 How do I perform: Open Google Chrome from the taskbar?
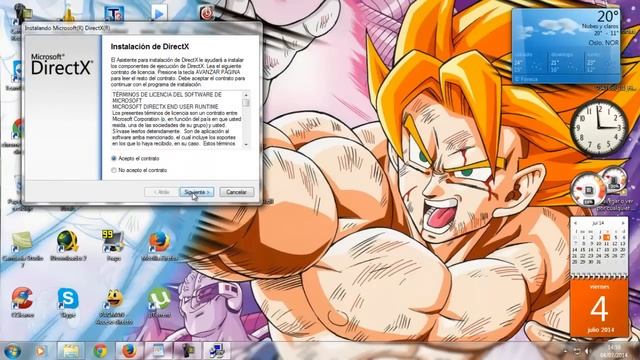coord(100,351)
